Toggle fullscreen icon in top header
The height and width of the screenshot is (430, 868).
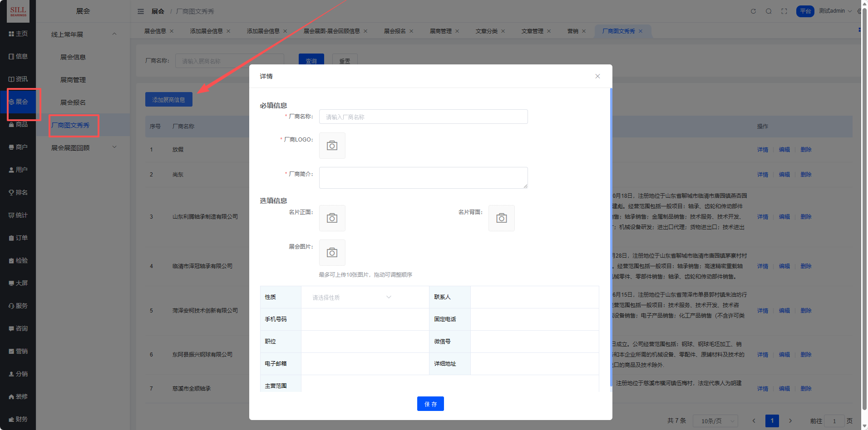pos(784,11)
